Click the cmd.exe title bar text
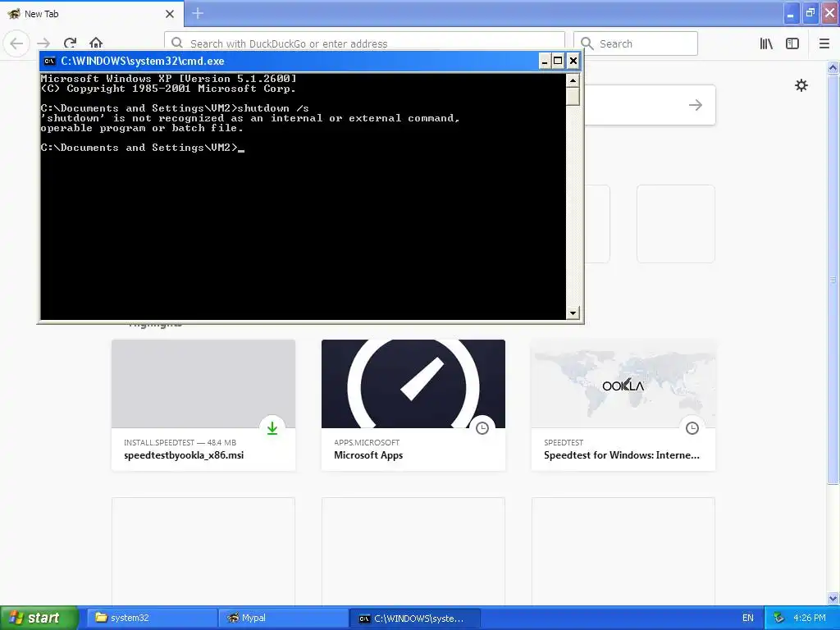The height and width of the screenshot is (630, 840). point(143,61)
